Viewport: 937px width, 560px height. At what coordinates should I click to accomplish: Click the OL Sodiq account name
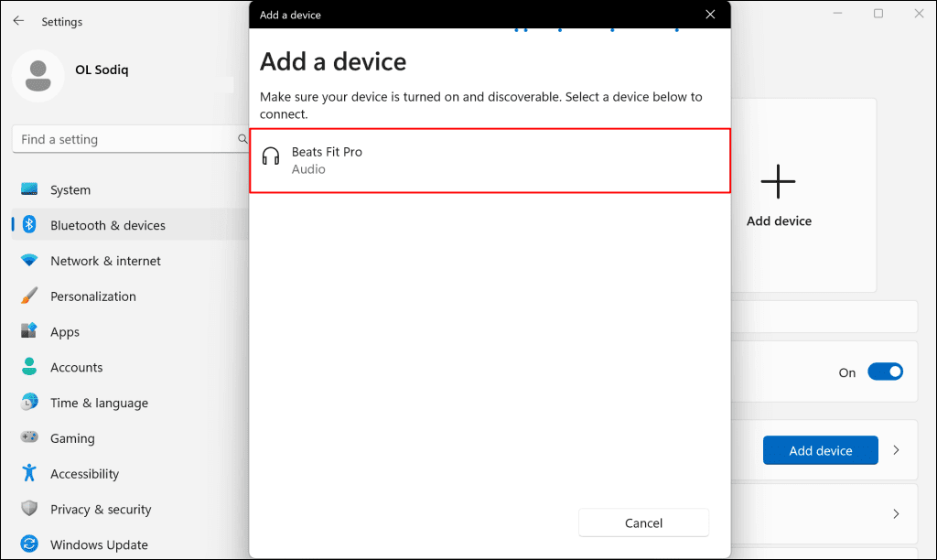[x=102, y=70]
